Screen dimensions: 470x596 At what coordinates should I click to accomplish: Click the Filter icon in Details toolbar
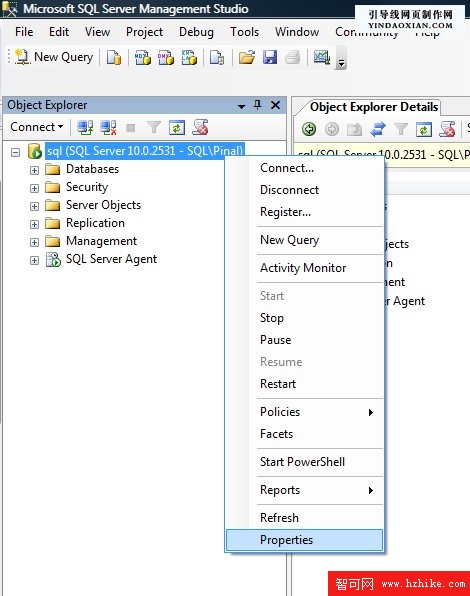click(x=401, y=129)
